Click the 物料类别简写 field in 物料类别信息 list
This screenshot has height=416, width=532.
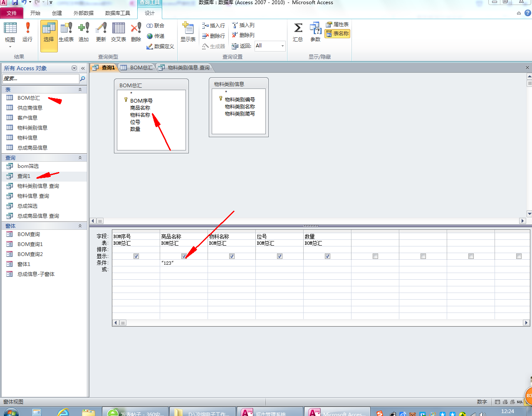pos(240,114)
